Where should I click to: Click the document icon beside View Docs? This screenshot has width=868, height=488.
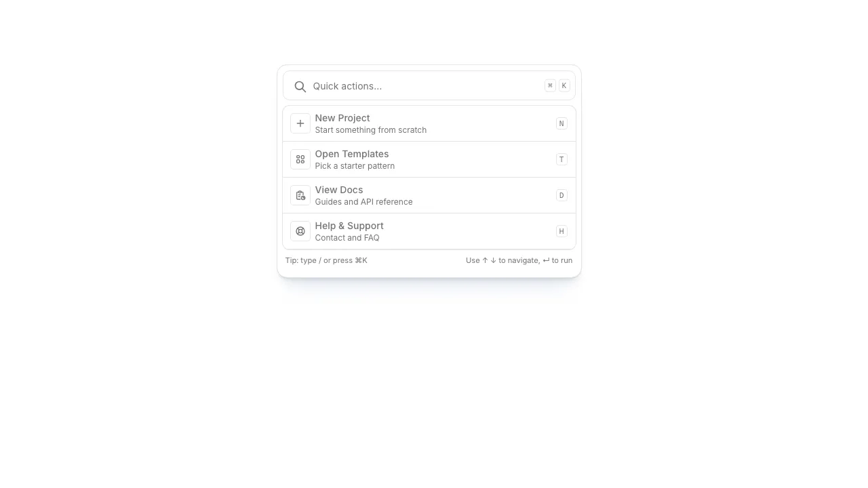click(300, 195)
